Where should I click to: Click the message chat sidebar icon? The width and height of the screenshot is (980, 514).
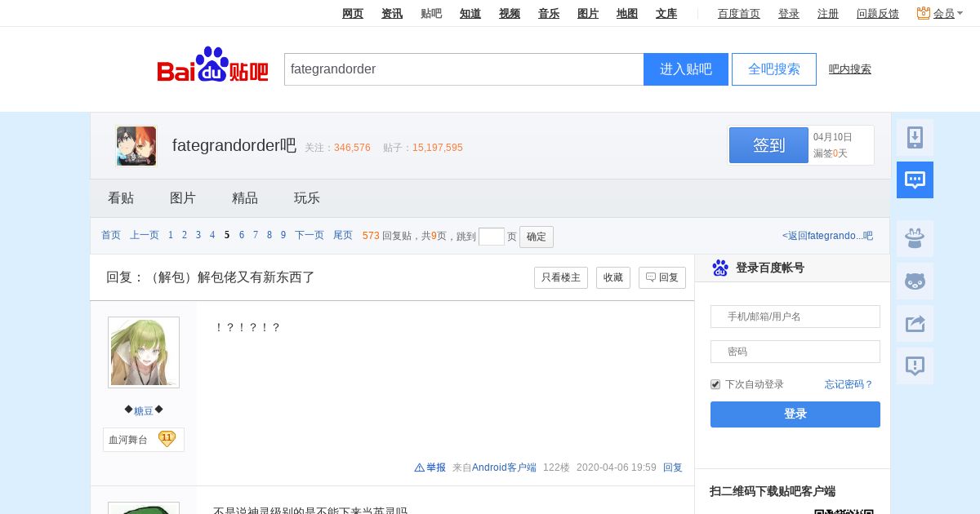[x=915, y=179]
